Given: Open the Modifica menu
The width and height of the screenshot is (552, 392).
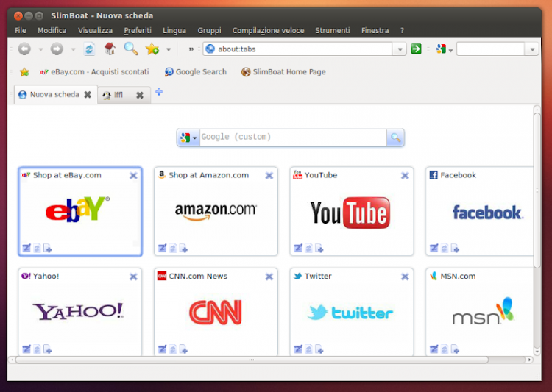Looking at the screenshot, I should [x=52, y=31].
